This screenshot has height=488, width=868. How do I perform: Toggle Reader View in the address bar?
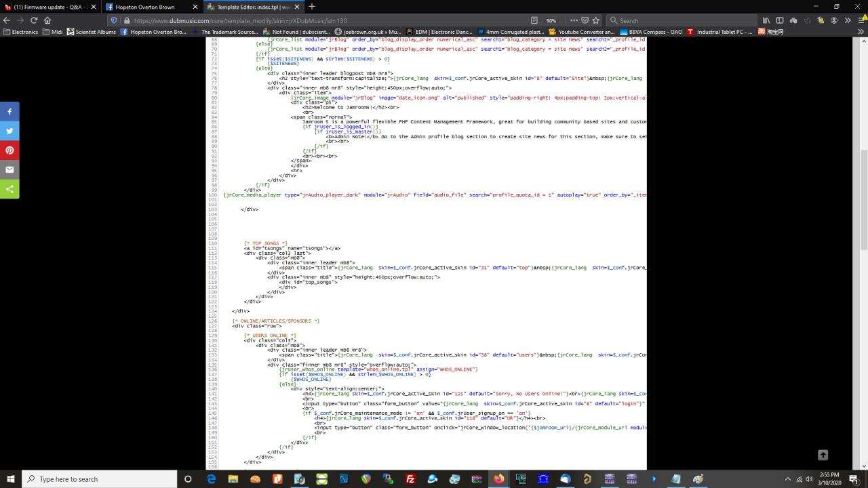pos(534,20)
